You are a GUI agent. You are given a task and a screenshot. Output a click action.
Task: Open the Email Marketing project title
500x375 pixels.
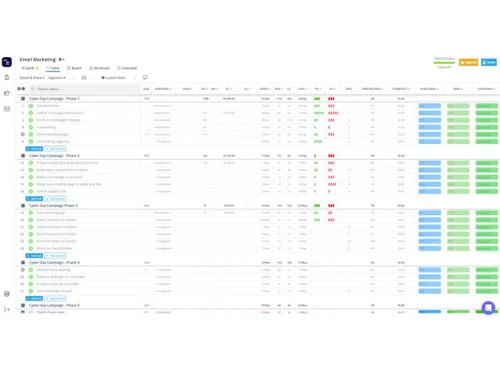[38, 59]
